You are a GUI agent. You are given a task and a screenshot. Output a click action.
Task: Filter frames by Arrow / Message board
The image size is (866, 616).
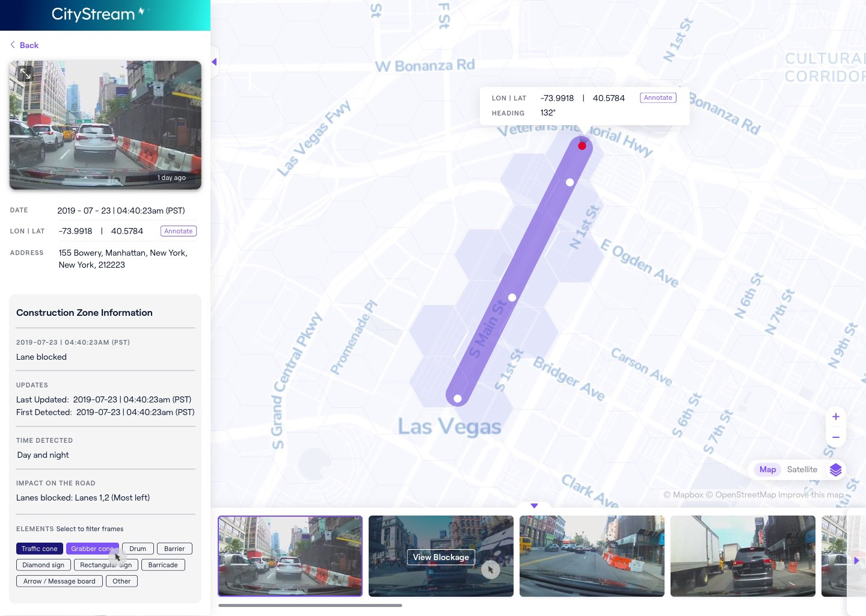pos(60,581)
